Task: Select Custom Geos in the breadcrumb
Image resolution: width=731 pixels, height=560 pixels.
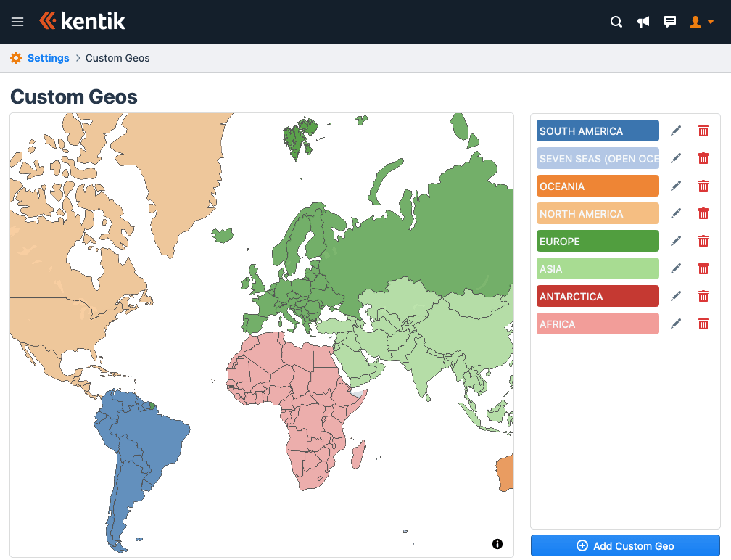Action: tap(117, 57)
